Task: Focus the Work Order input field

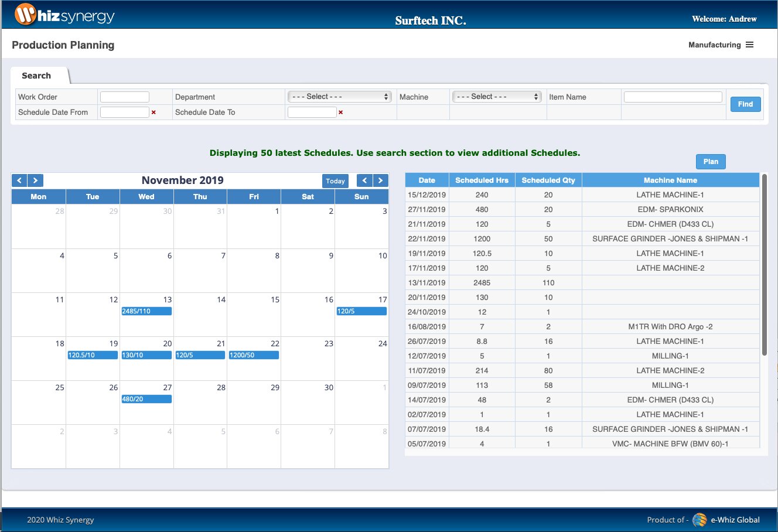Action: 125,97
